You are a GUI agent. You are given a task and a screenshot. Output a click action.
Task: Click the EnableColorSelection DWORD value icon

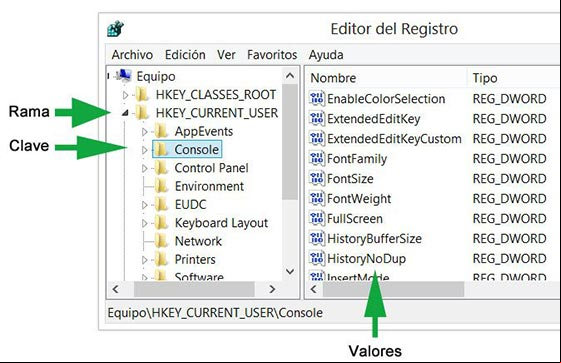tap(317, 98)
